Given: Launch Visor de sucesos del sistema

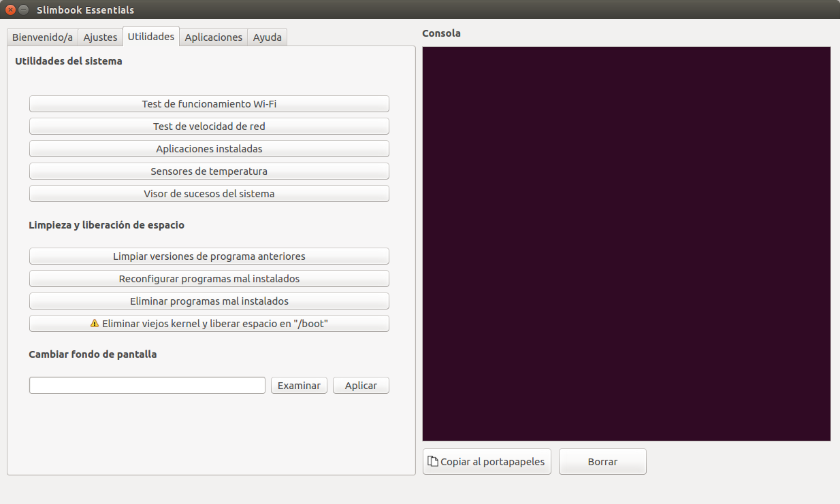Looking at the screenshot, I should [209, 194].
